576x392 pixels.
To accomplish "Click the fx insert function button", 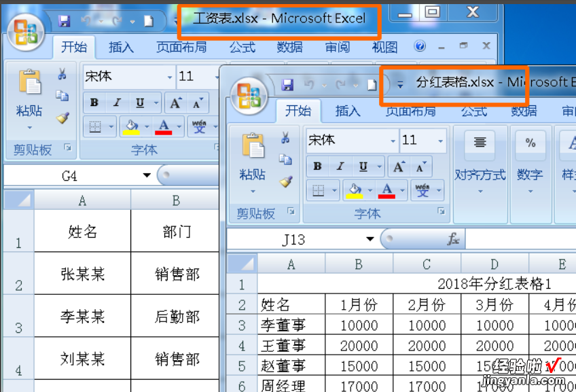I will (x=453, y=239).
